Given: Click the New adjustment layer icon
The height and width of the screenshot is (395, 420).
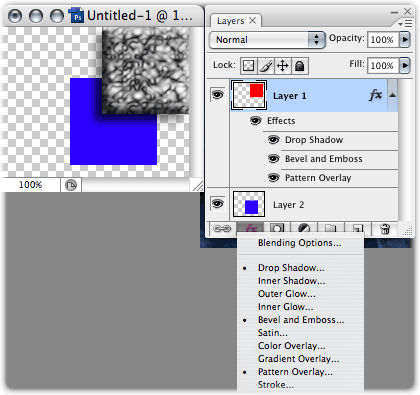Looking at the screenshot, I should click(x=304, y=229).
